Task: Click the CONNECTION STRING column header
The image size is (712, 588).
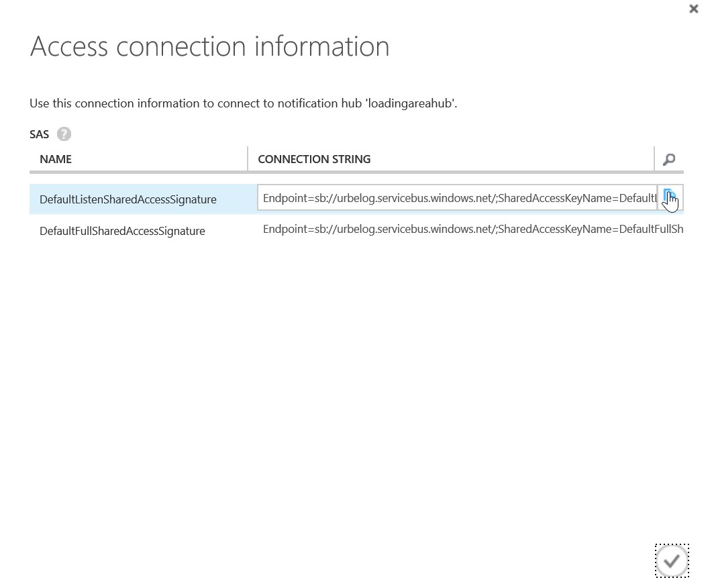Action: [x=314, y=159]
